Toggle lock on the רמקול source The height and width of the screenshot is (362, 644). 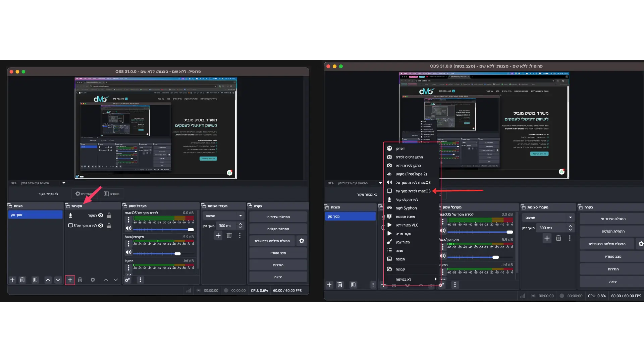109,216
